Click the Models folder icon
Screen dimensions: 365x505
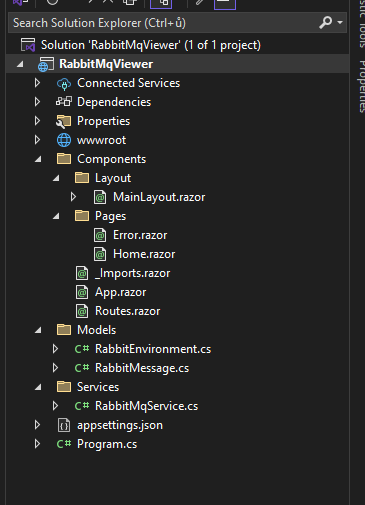point(64,330)
